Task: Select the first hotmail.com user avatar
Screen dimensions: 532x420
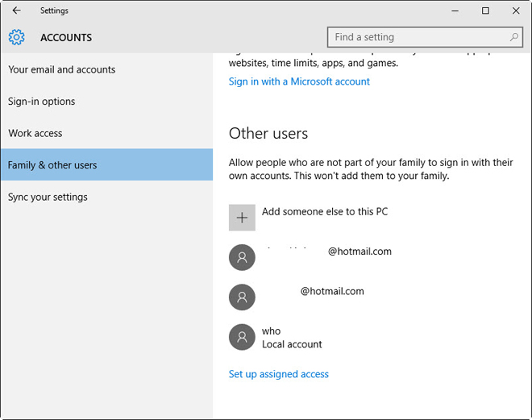Action: [242, 257]
